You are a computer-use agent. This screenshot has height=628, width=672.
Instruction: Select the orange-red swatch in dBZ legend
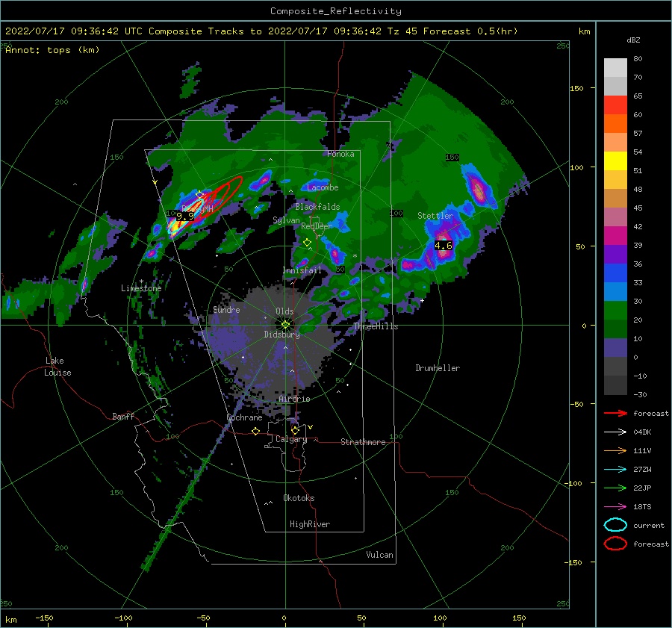[615, 124]
